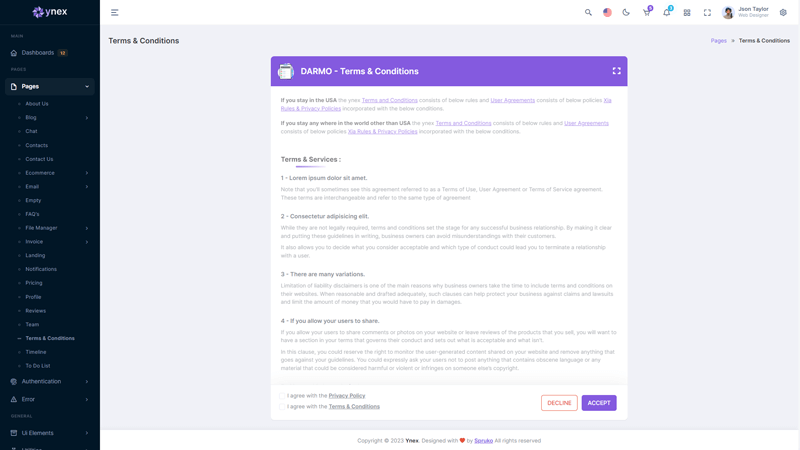The width and height of the screenshot is (800, 450).
Task: Open the shopping cart icon
Action: coord(646,13)
